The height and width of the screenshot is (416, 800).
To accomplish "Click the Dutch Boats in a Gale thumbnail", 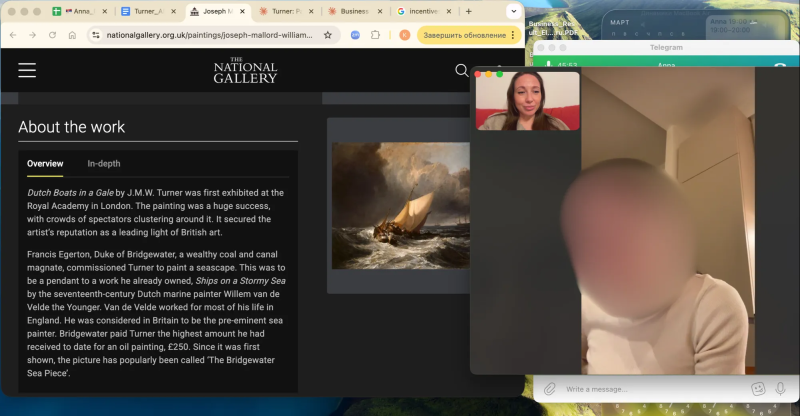I will (x=401, y=206).
